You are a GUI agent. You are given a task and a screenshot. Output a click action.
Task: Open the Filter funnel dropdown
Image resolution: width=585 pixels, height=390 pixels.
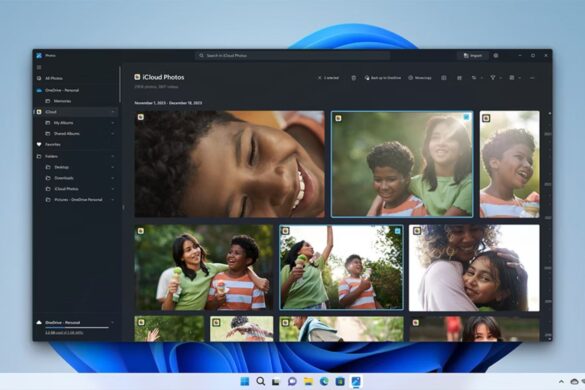(x=496, y=78)
